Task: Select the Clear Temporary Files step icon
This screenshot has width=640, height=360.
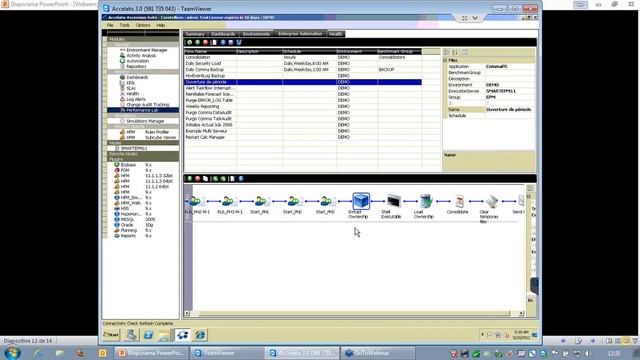Action: tap(491, 201)
